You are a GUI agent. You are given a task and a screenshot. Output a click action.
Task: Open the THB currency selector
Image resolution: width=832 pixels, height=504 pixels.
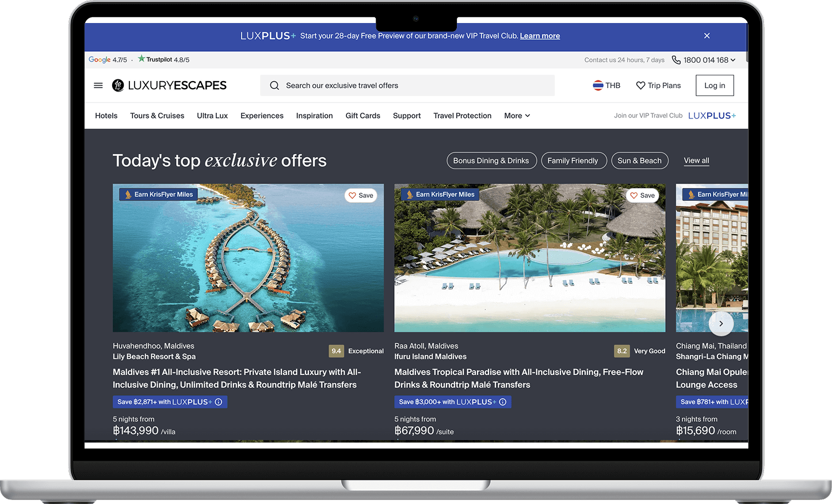(606, 85)
